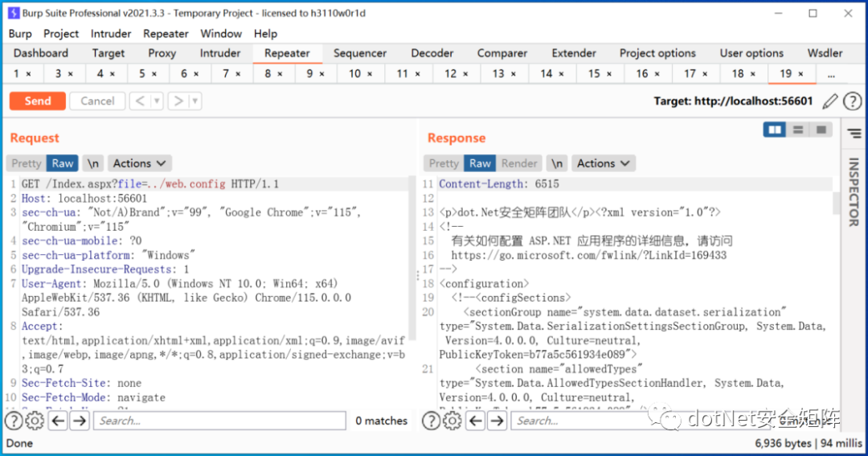Switch Response view to Pretty
The height and width of the screenshot is (456, 868).
coord(444,163)
